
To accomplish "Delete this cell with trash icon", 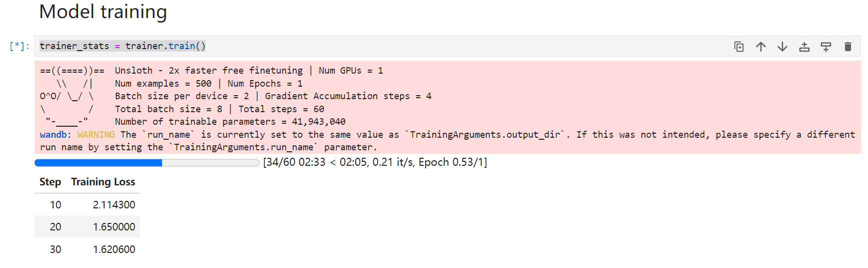I will coord(847,47).
